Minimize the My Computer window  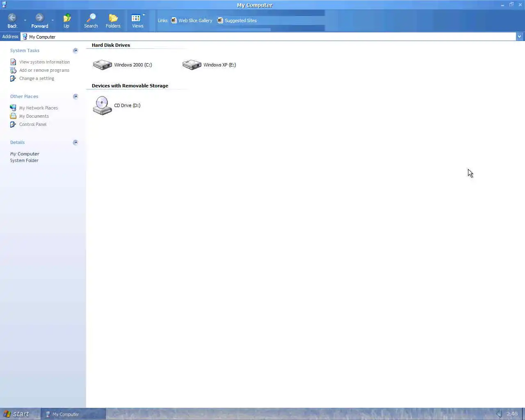tap(502, 5)
